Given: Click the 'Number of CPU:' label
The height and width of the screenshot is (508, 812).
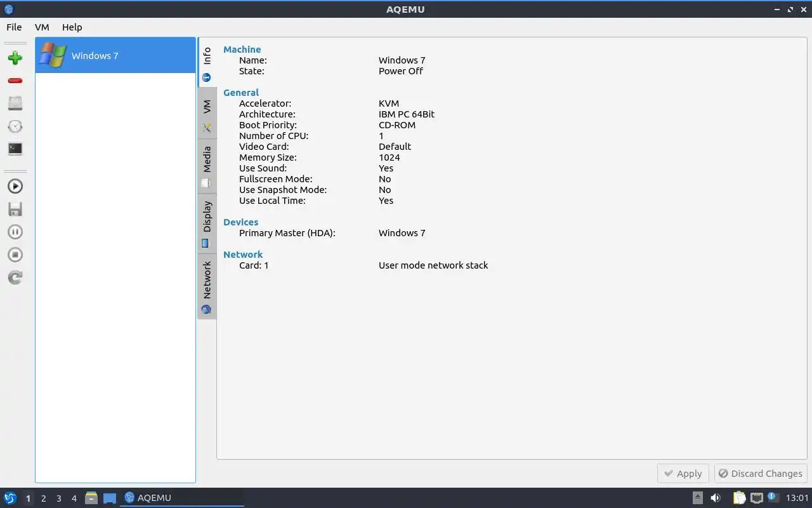Looking at the screenshot, I should click(x=274, y=136).
